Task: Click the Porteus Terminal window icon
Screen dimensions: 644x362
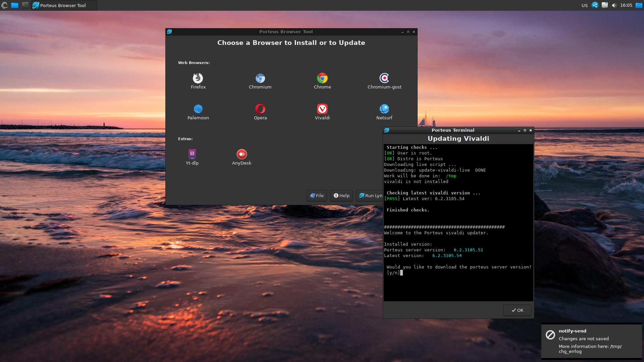Action: pyautogui.click(x=387, y=130)
